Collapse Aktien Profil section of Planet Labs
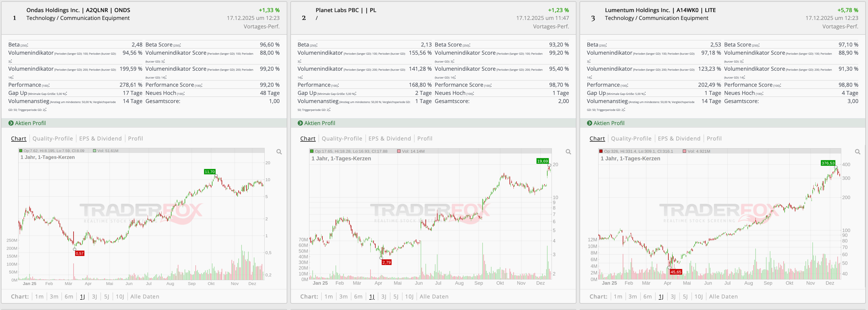 pos(319,123)
